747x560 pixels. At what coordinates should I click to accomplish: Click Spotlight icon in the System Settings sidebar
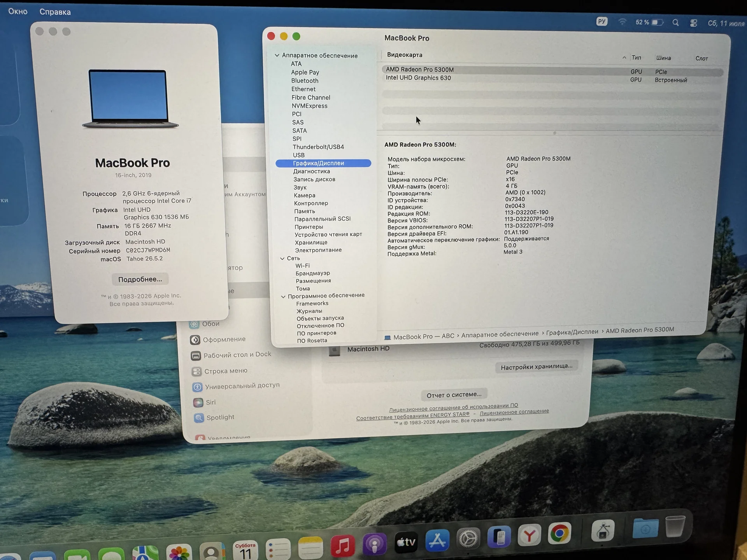(199, 418)
